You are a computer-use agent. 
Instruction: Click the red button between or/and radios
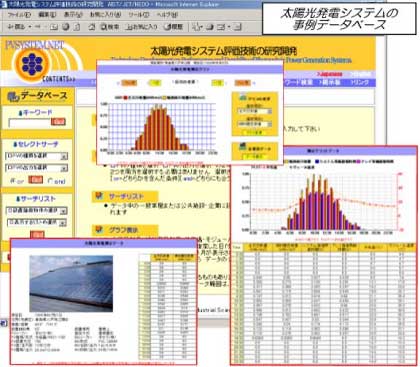35,180
